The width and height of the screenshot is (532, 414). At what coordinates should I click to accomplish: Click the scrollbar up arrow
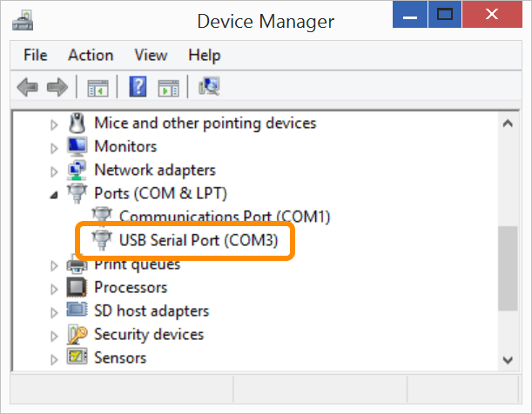pos(507,124)
